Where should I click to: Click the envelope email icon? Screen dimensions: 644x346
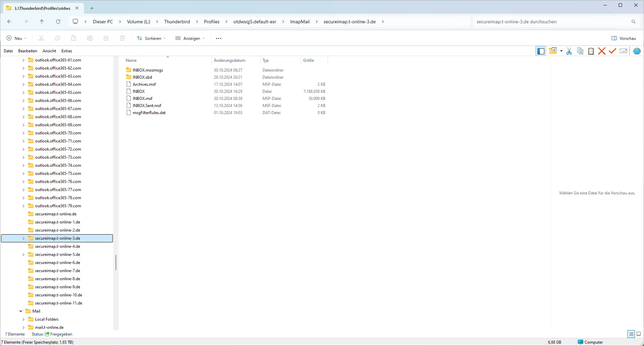[x=623, y=51]
